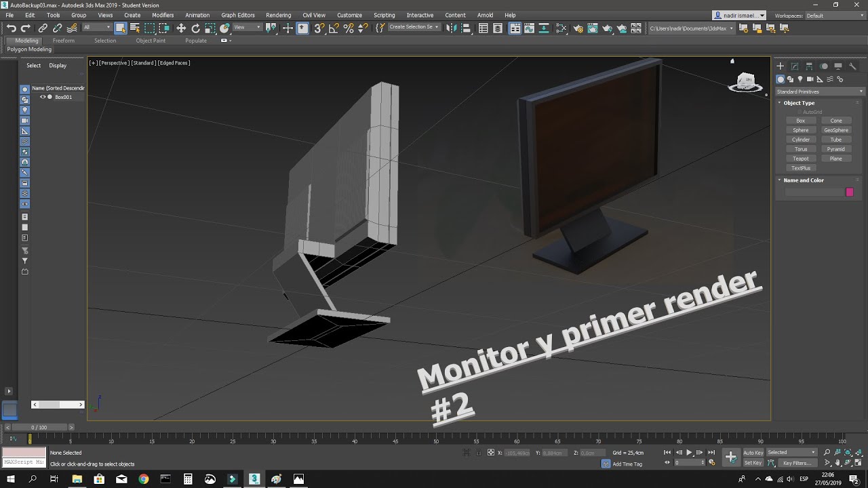The image size is (868, 488).
Task: Choose the Select and Scale tool
Action: 210,28
